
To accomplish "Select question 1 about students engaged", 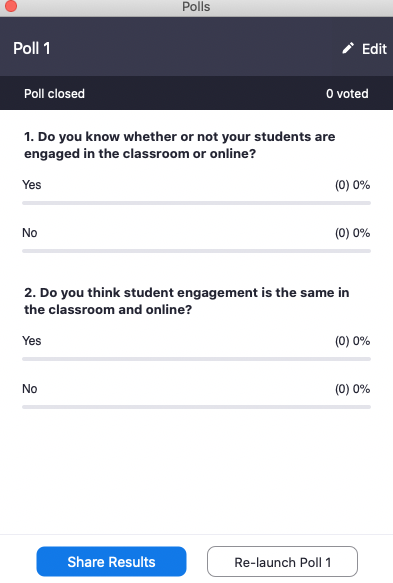I will tap(180, 145).
